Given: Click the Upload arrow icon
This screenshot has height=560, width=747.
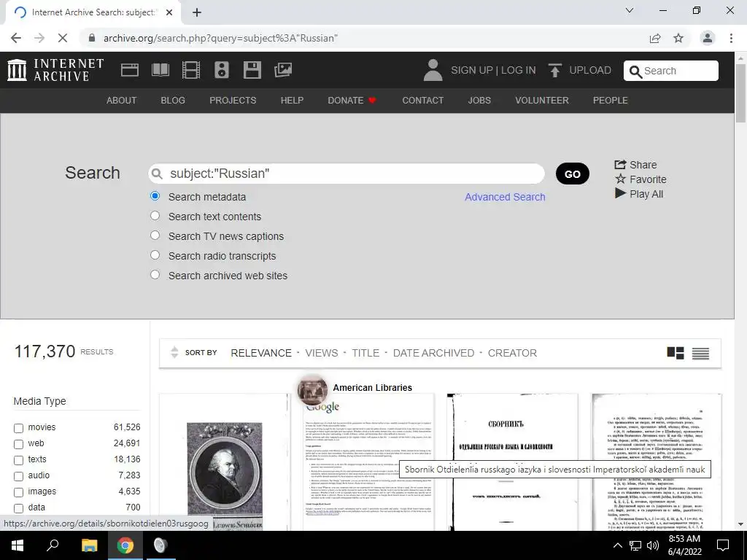Looking at the screenshot, I should (554, 70).
